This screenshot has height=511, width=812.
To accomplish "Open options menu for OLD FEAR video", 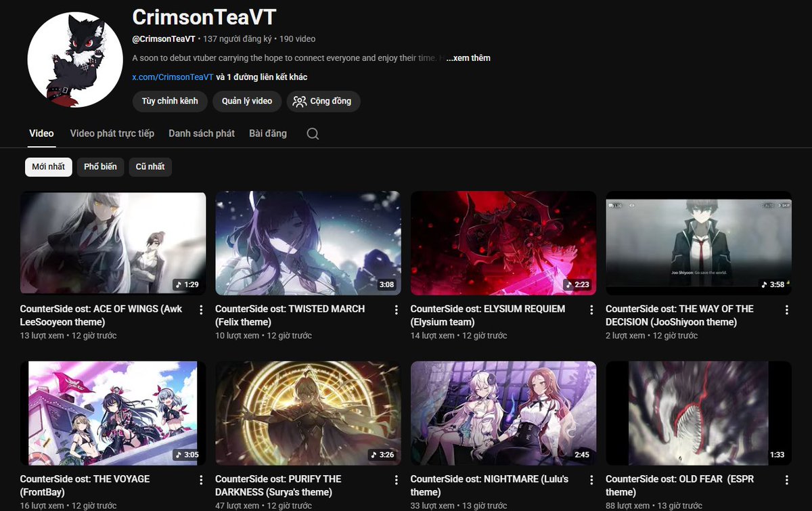I will tap(787, 480).
